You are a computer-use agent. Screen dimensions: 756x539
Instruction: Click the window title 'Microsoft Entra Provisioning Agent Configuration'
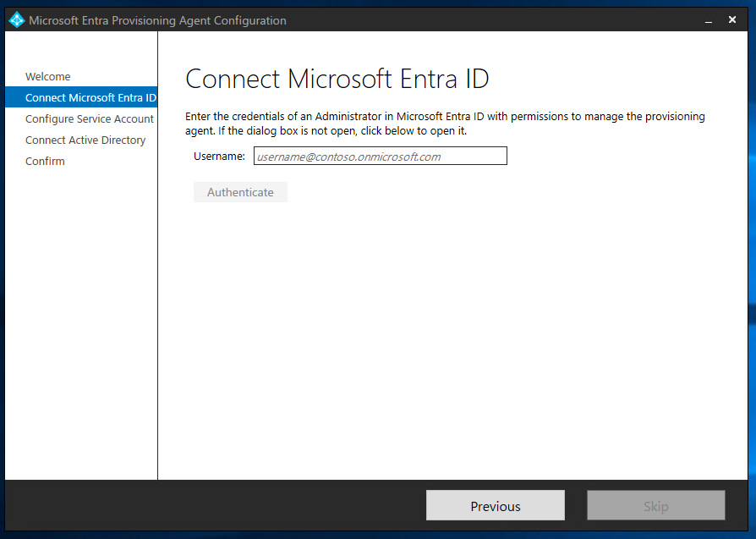(157, 20)
